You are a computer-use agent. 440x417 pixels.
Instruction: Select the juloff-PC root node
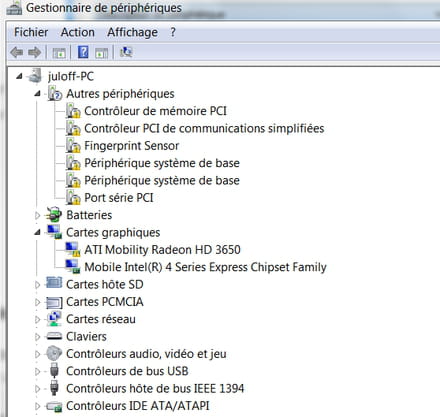tap(71, 76)
